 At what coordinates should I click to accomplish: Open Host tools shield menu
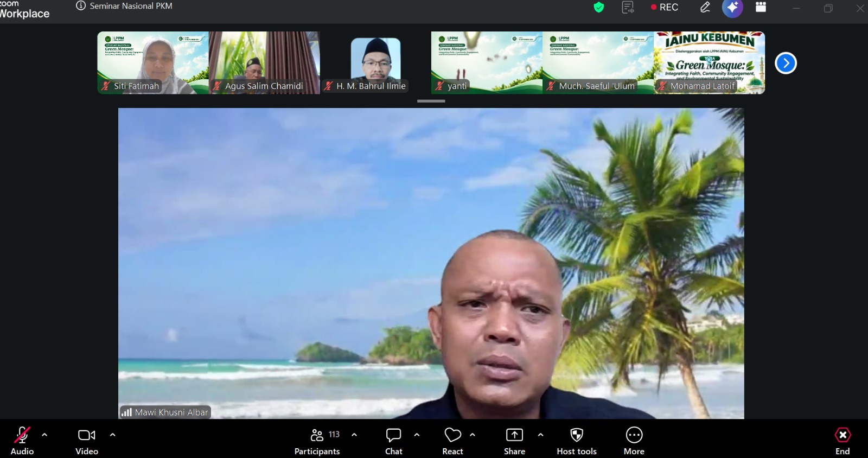577,441
